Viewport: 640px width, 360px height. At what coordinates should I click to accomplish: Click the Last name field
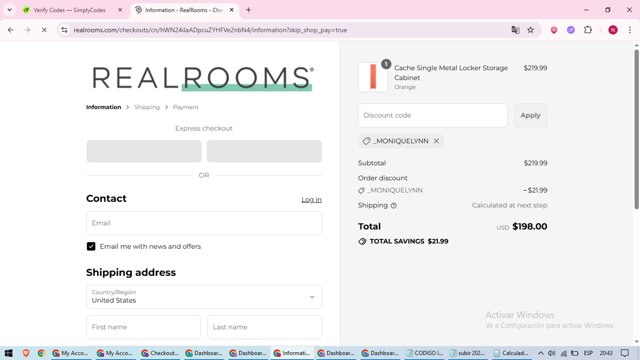tap(264, 327)
